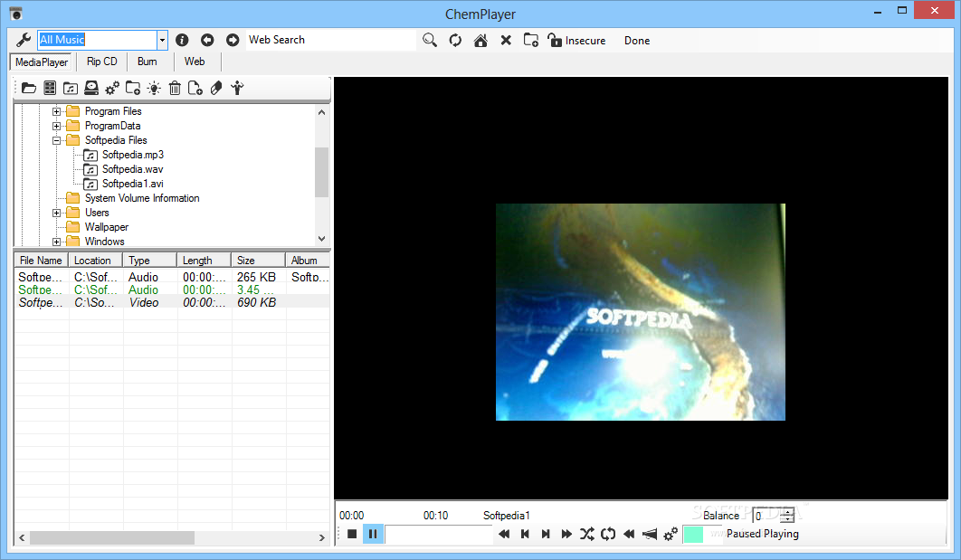
Task: Sort by Size column header
Action: pyautogui.click(x=258, y=261)
